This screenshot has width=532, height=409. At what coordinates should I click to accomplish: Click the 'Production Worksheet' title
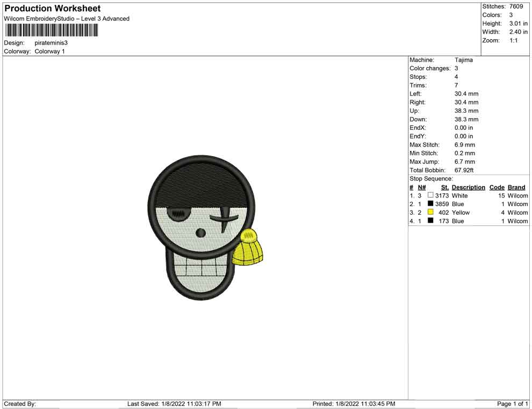tap(53, 9)
